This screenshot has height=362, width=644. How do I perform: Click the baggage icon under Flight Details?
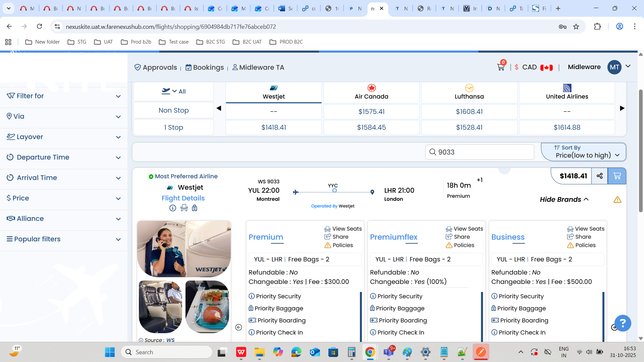(195, 208)
